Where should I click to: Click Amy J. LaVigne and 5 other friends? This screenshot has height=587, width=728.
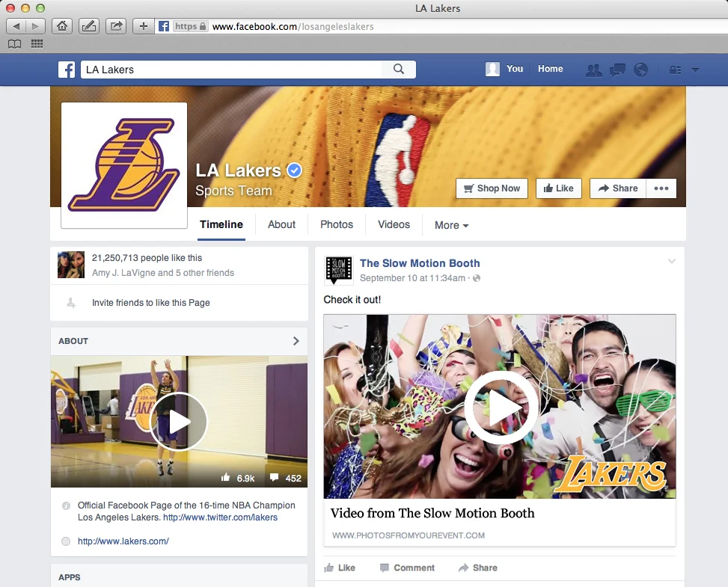163,273
